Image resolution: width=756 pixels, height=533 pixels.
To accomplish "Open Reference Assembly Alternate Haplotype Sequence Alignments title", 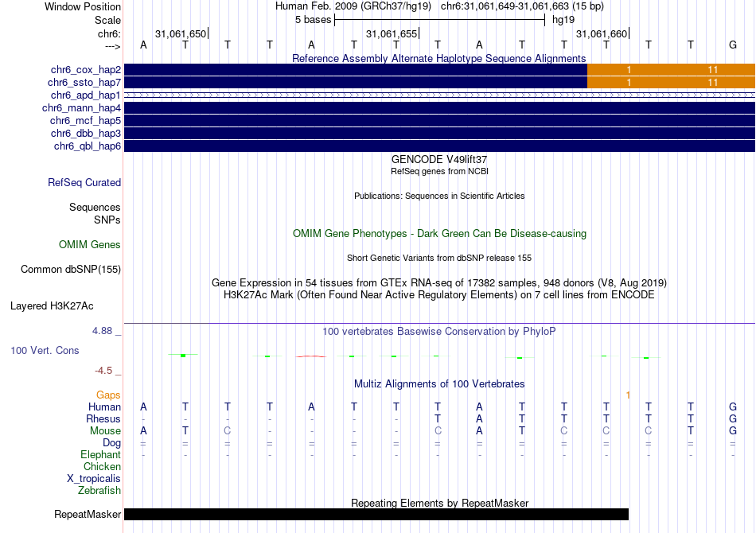I will click(438, 59).
